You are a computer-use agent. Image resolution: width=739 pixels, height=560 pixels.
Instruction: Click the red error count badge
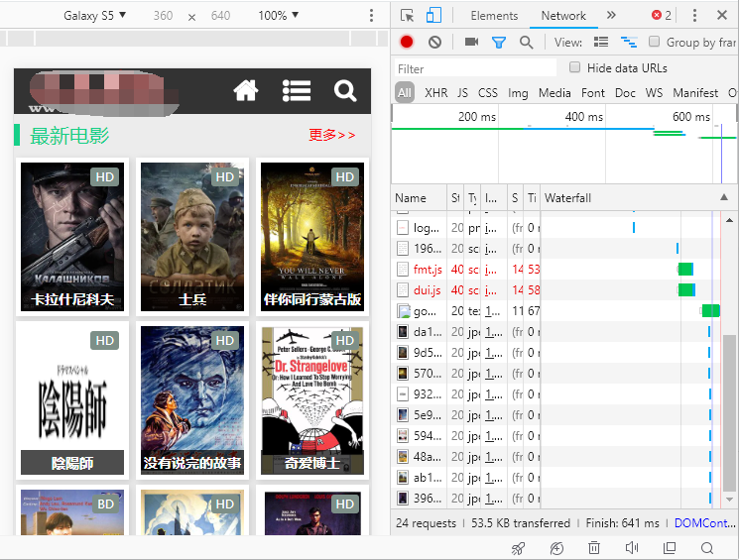[x=662, y=16]
